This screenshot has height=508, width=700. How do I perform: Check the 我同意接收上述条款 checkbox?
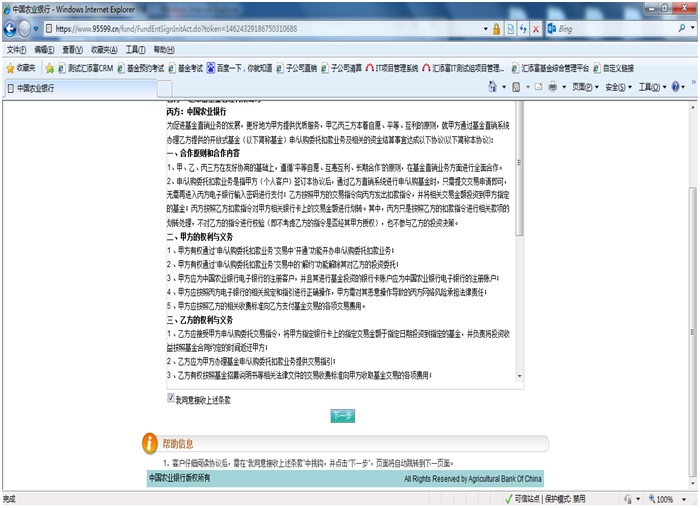tap(171, 398)
